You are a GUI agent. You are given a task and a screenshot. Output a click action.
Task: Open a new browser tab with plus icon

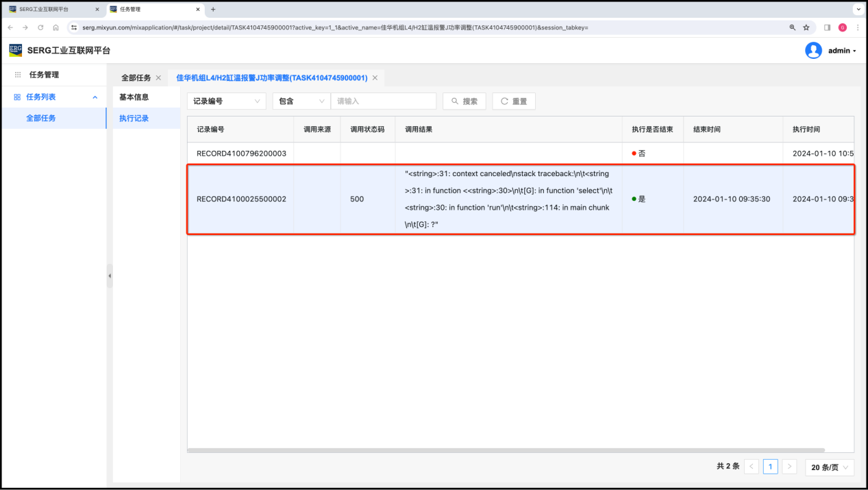click(x=213, y=10)
